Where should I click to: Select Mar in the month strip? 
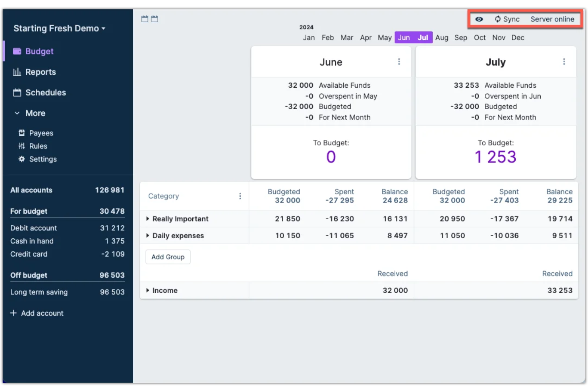coord(346,37)
